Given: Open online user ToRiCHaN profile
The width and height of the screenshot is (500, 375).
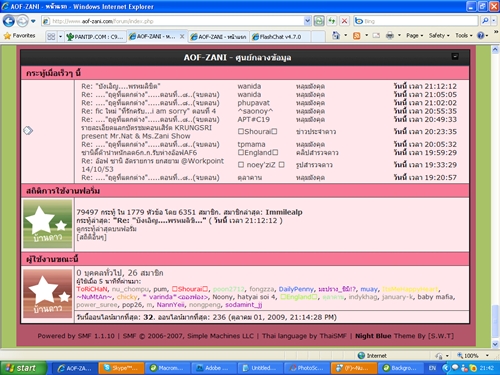Looking at the screenshot, I should (92, 289).
